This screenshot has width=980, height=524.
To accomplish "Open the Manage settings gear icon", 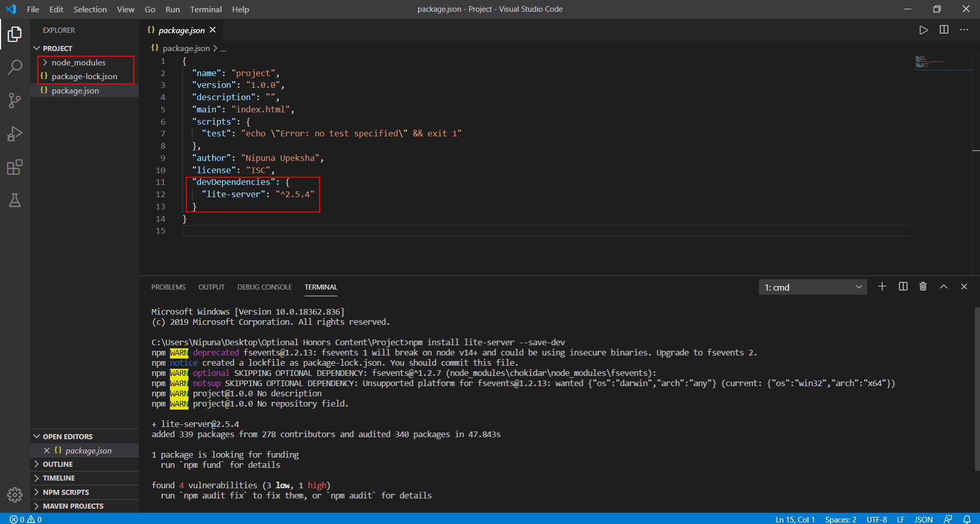I will click(x=15, y=495).
